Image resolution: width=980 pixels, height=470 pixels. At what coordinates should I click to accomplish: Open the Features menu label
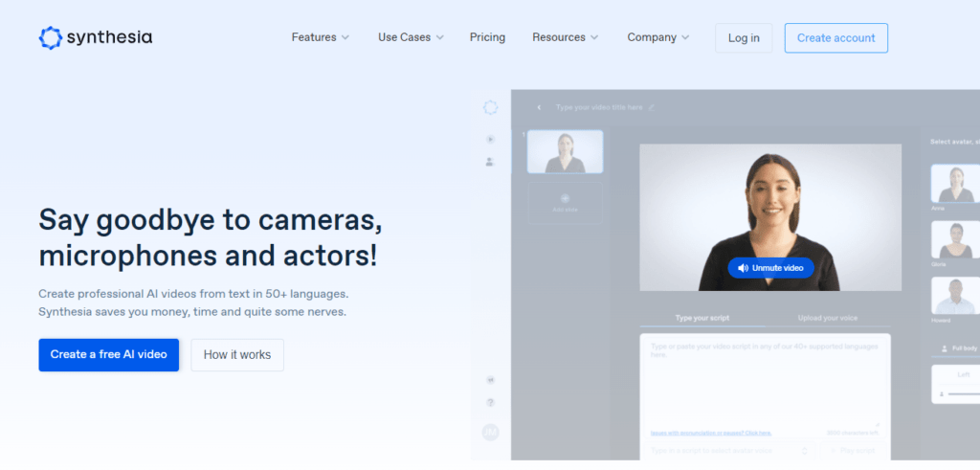point(314,37)
